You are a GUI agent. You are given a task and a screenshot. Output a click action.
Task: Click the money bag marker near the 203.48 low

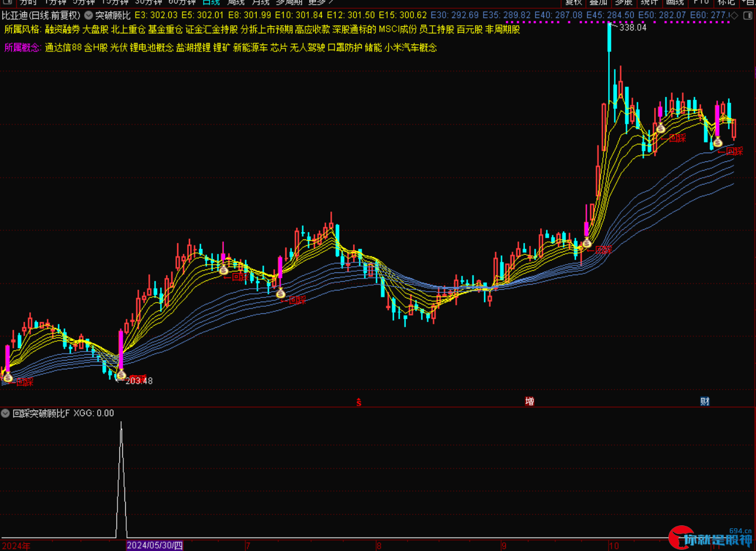[121, 375]
